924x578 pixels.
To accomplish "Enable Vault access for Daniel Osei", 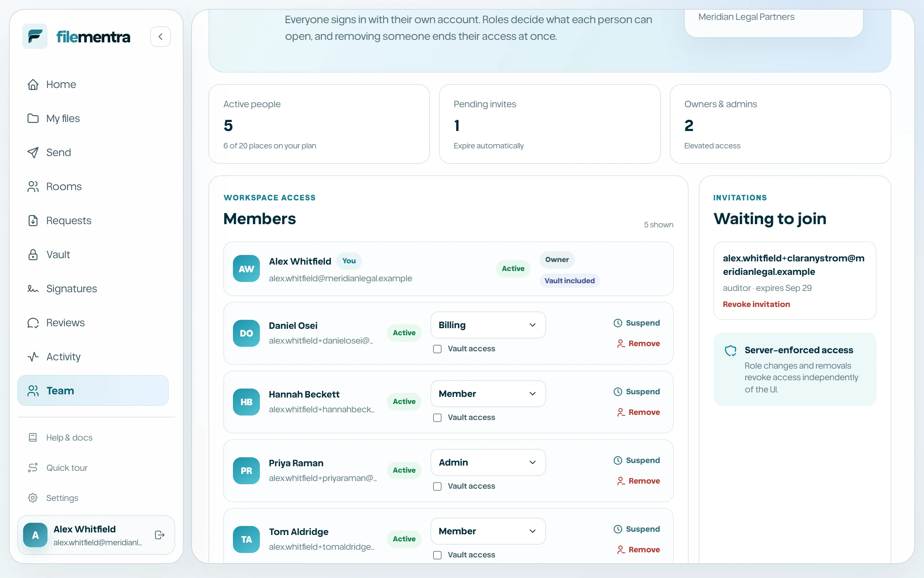I will (x=437, y=349).
